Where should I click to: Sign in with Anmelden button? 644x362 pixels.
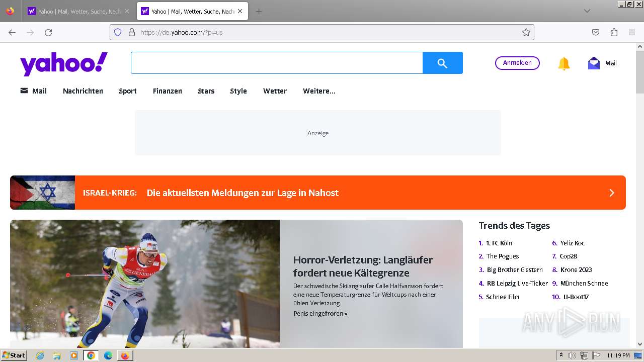pos(517,63)
